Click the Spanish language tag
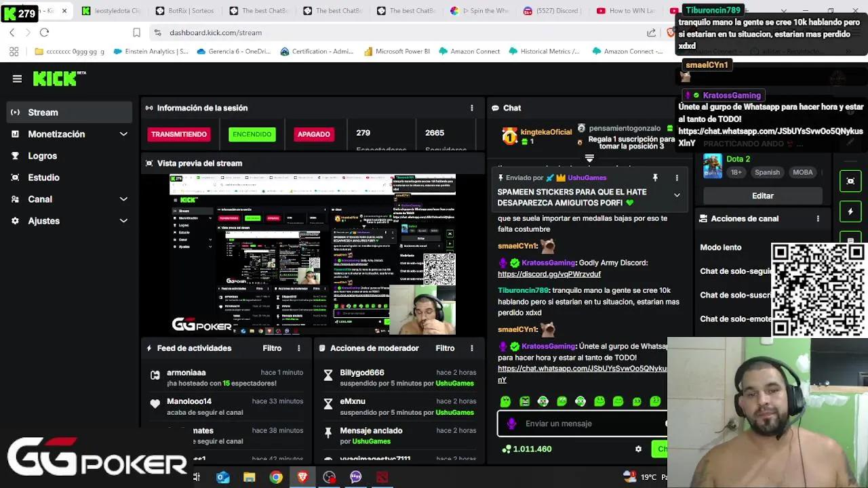868x488 pixels. click(768, 172)
